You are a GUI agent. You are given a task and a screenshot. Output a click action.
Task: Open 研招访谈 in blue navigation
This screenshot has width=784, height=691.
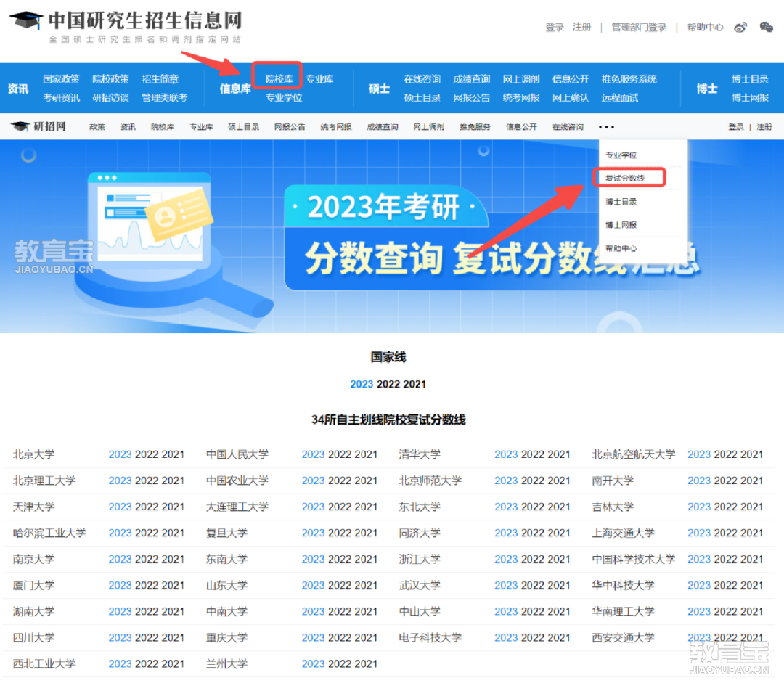[110, 97]
